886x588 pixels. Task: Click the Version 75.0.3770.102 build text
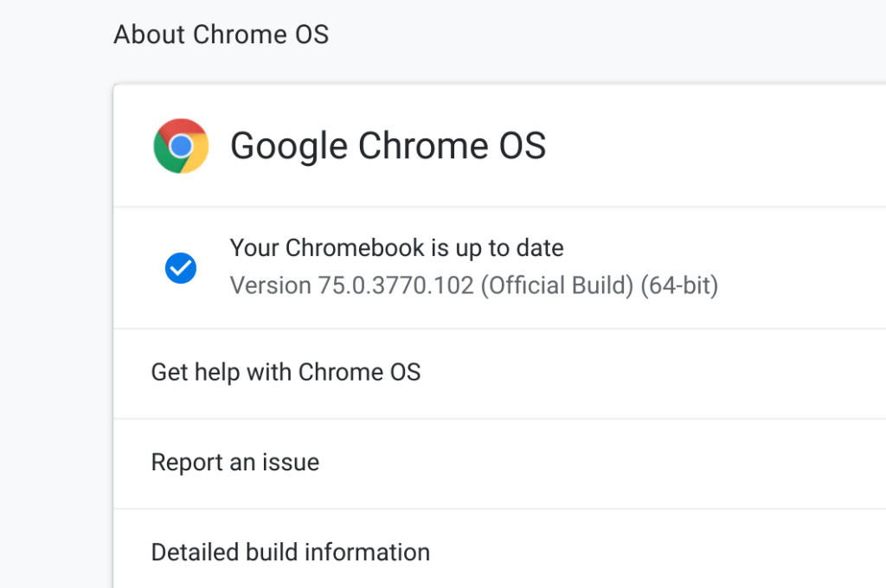473,285
